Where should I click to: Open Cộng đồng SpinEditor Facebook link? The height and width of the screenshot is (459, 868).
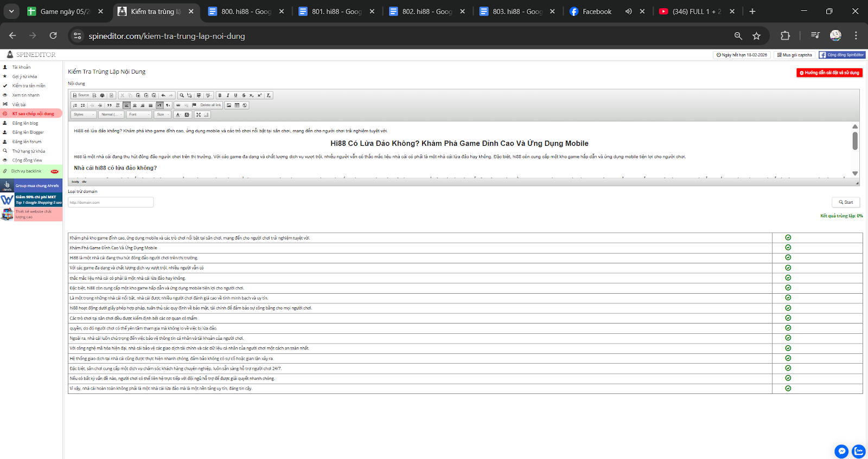(x=842, y=55)
